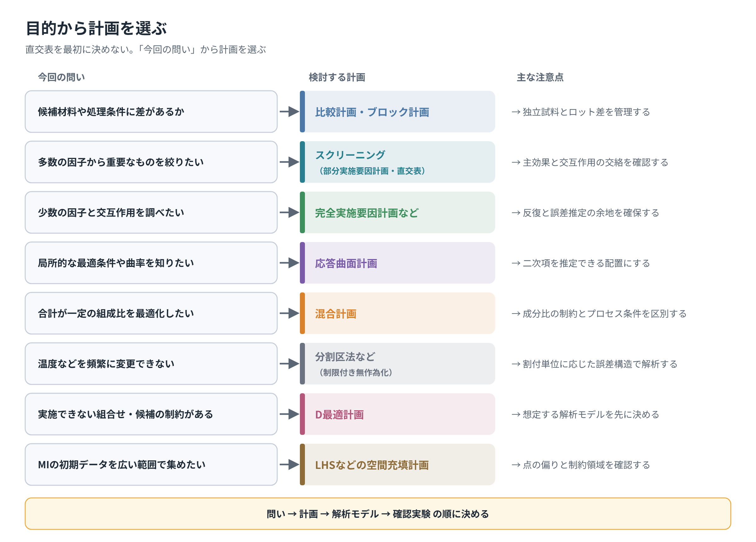
Task: Select the box 候補材料や処理条件に差があるか
Action: pyautogui.click(x=151, y=112)
